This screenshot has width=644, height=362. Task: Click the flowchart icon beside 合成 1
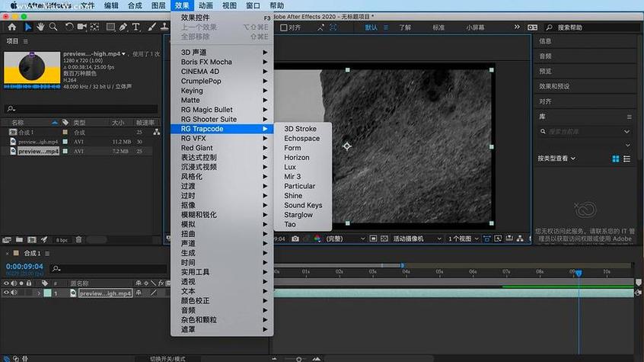[x=157, y=132]
